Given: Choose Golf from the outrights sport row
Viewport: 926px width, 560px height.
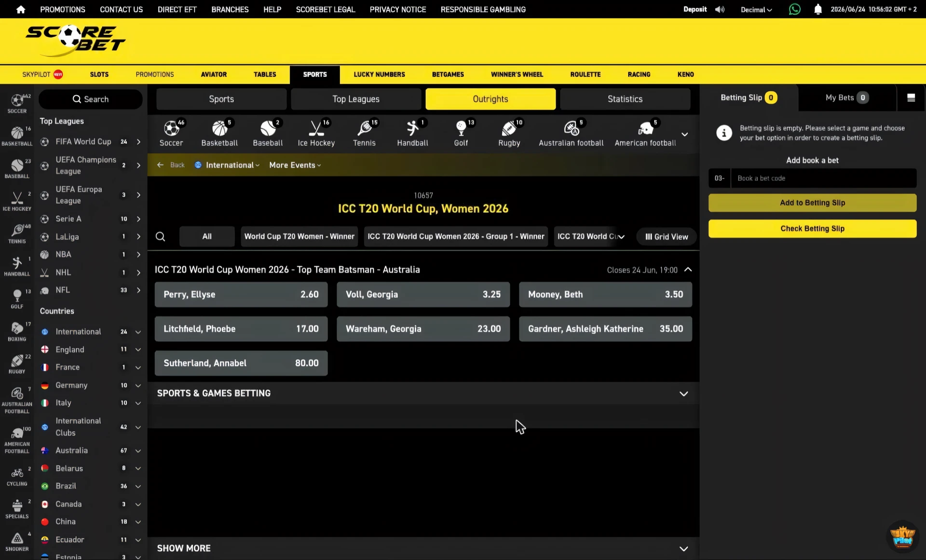Looking at the screenshot, I should click(x=461, y=134).
